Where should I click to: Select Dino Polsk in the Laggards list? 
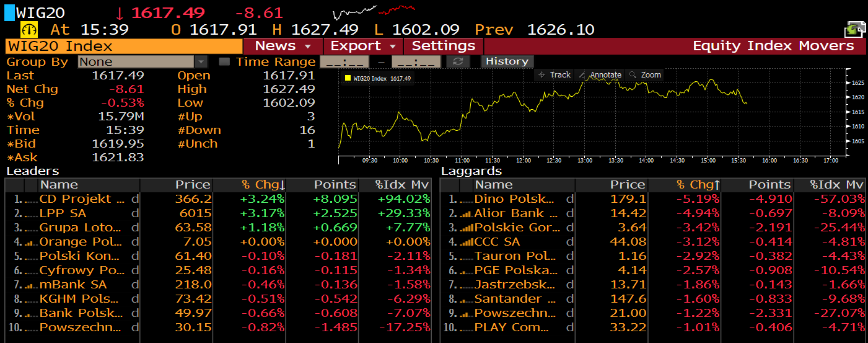653,199
